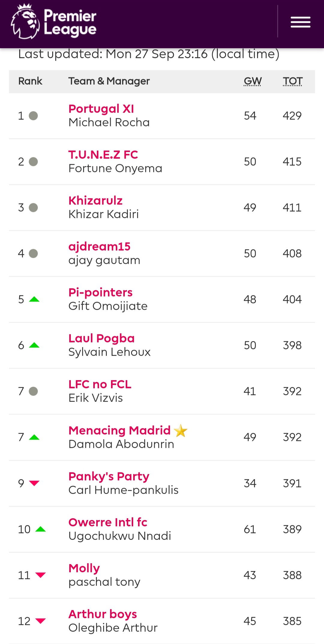
Task: Click the red down arrow for Arthur boys
Action: click(40, 621)
